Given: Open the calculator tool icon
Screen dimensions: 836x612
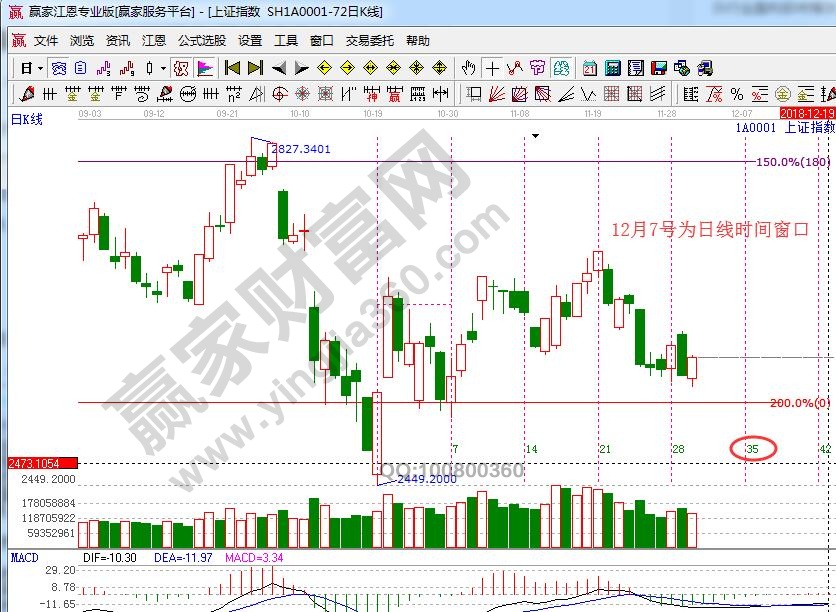Looking at the screenshot, I should tap(612, 68).
